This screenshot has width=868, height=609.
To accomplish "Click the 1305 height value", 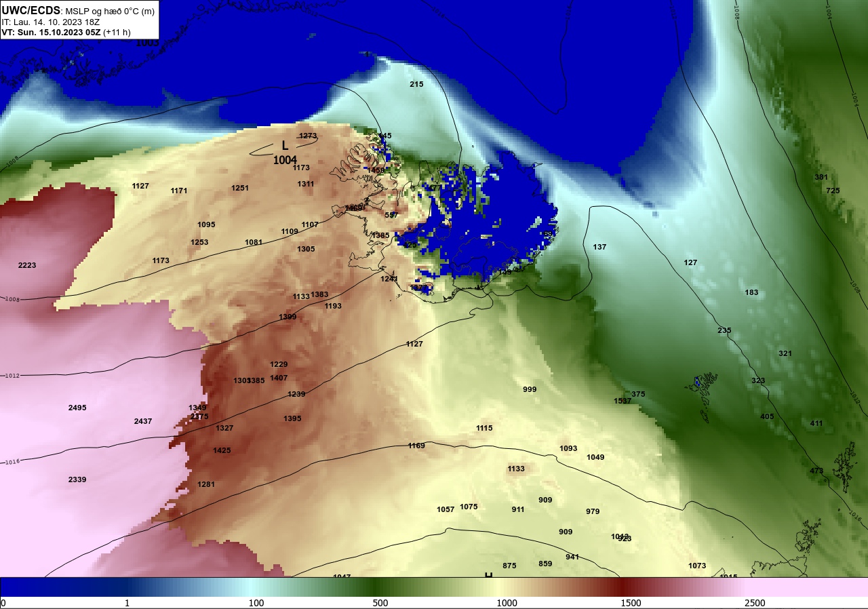I will (x=306, y=249).
